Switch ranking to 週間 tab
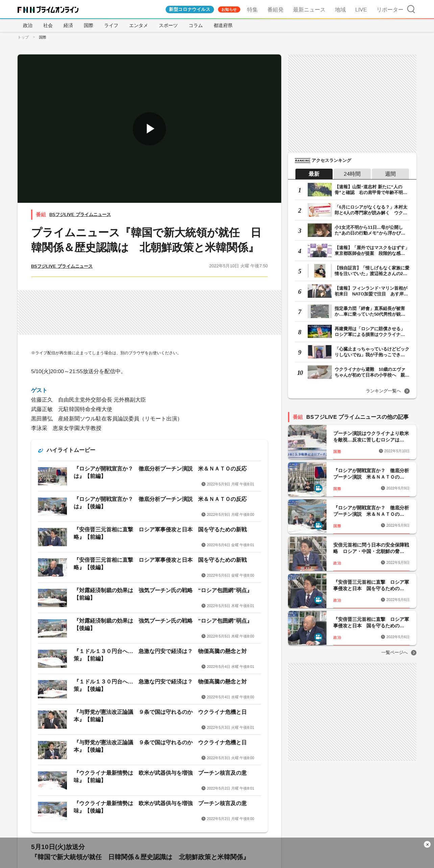434x868 pixels. [x=390, y=174]
